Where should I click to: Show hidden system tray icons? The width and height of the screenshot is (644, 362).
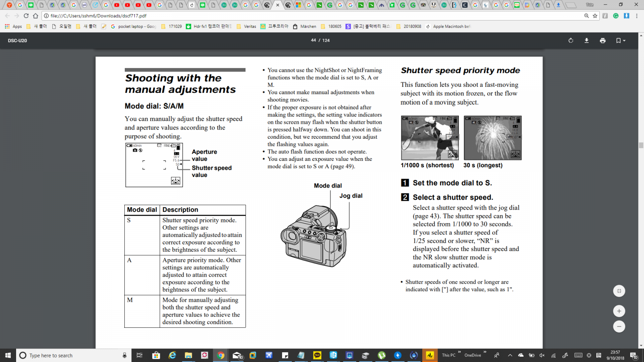pos(510,355)
